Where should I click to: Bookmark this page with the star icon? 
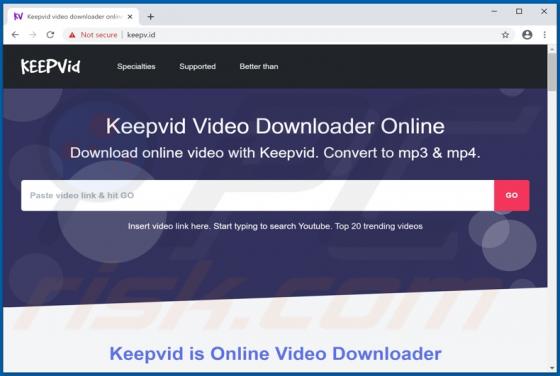pyautogui.click(x=505, y=35)
